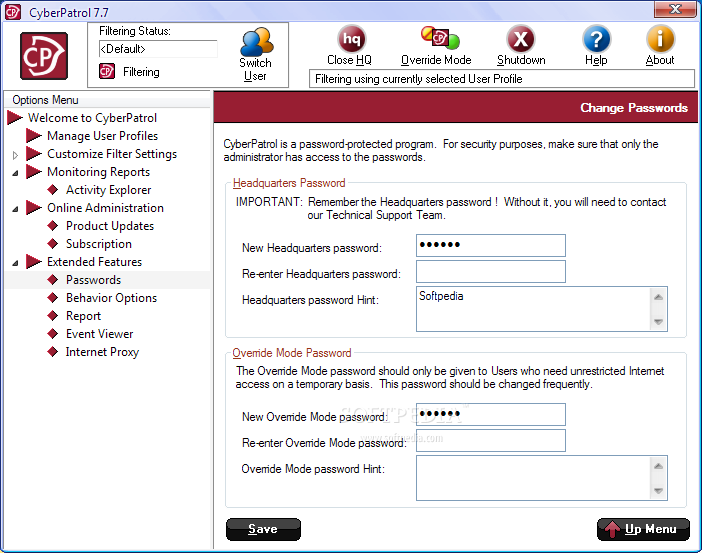Select Subscription in options menu
702x553 pixels.
point(99,244)
